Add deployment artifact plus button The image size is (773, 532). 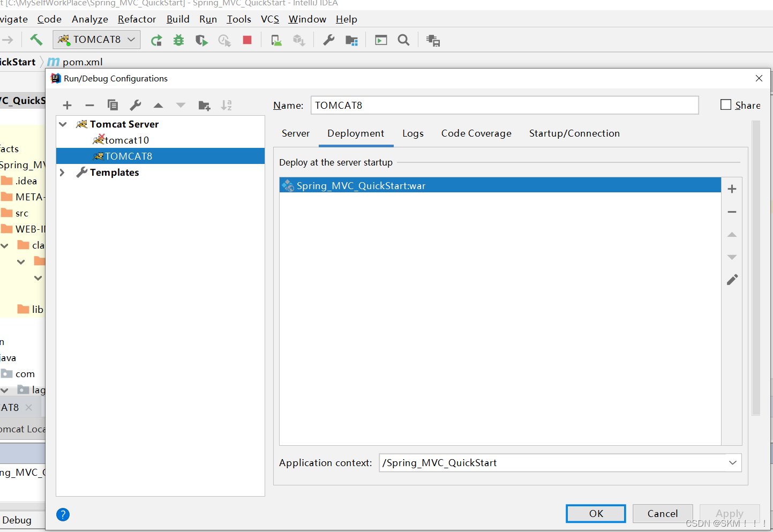[x=732, y=189]
